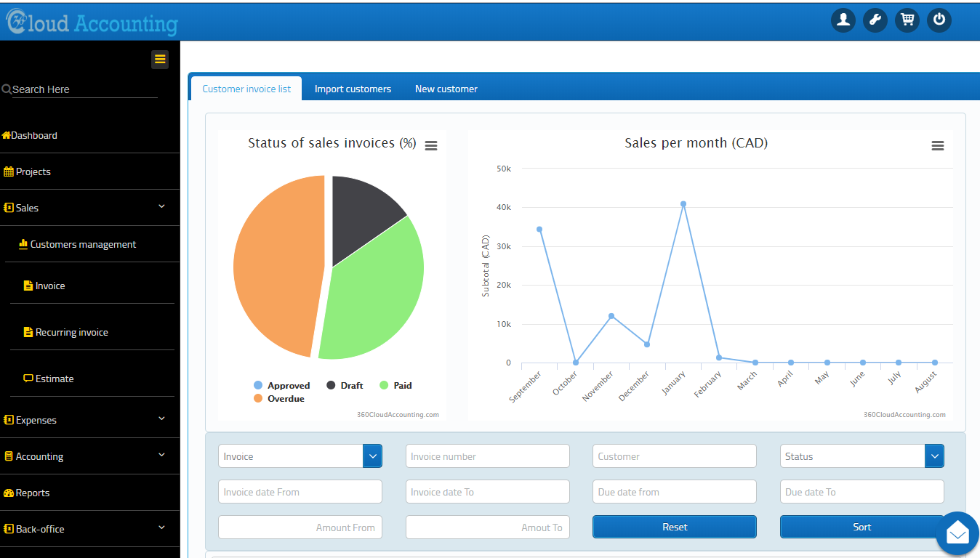Viewport: 980px width, 558px height.
Task: Open the Status filter dropdown
Action: (x=862, y=456)
